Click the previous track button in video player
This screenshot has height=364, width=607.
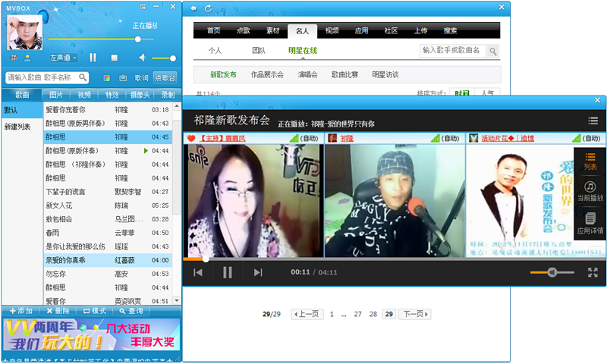click(x=198, y=272)
